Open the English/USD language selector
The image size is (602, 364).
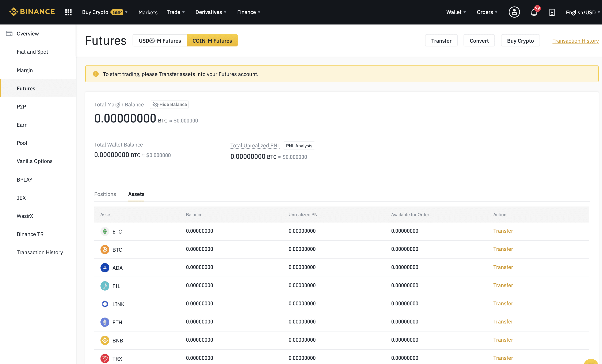coord(583,12)
